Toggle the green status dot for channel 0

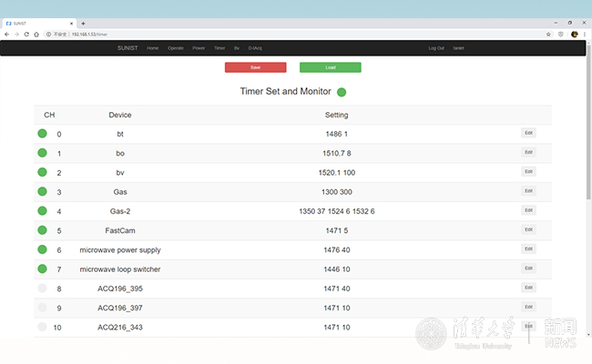tap(42, 134)
